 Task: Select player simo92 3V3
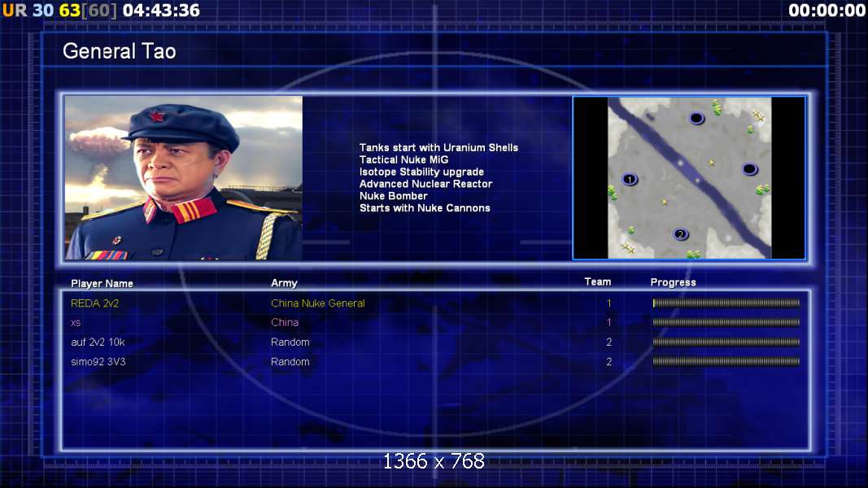98,362
